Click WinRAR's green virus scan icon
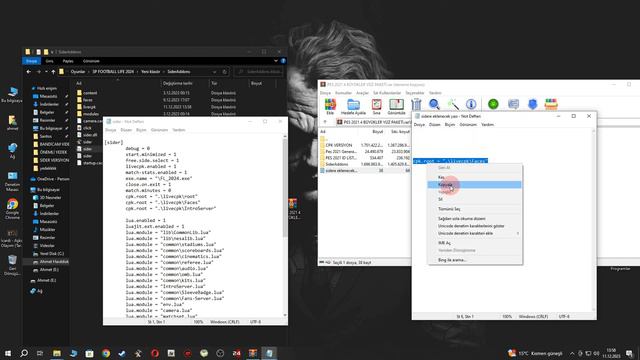 pos(493,104)
